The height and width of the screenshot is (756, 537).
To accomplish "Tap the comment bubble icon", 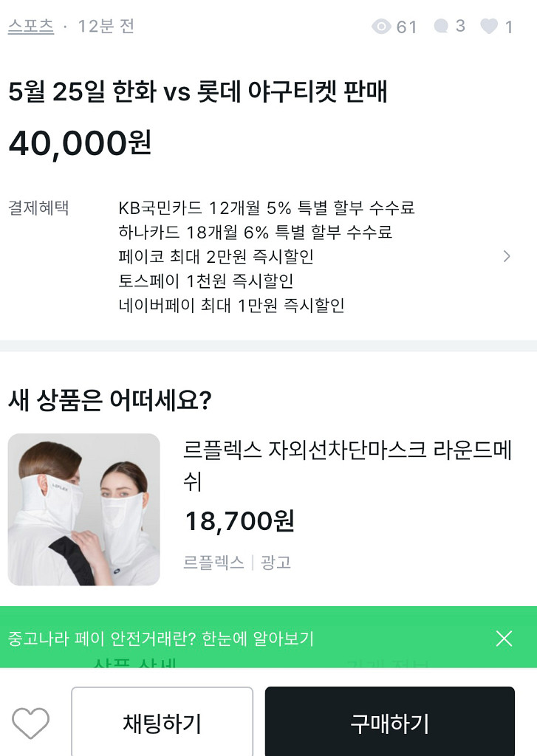I will click(x=442, y=27).
